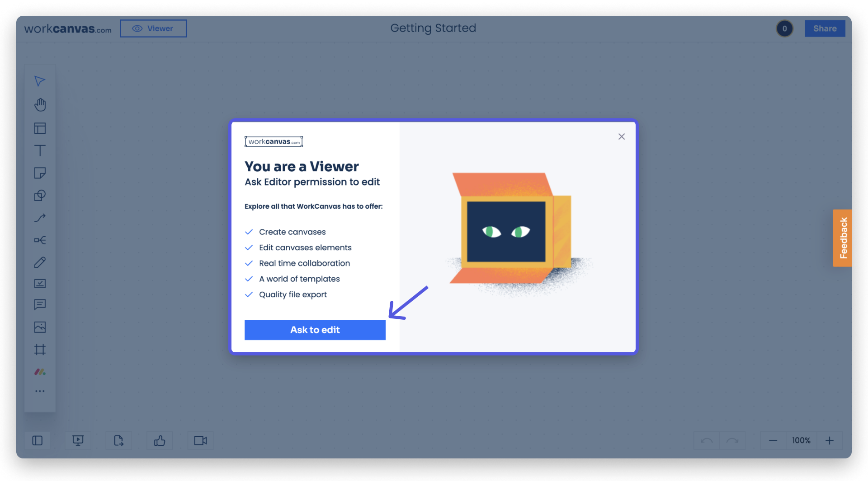Zoom in with plus button

(830, 441)
